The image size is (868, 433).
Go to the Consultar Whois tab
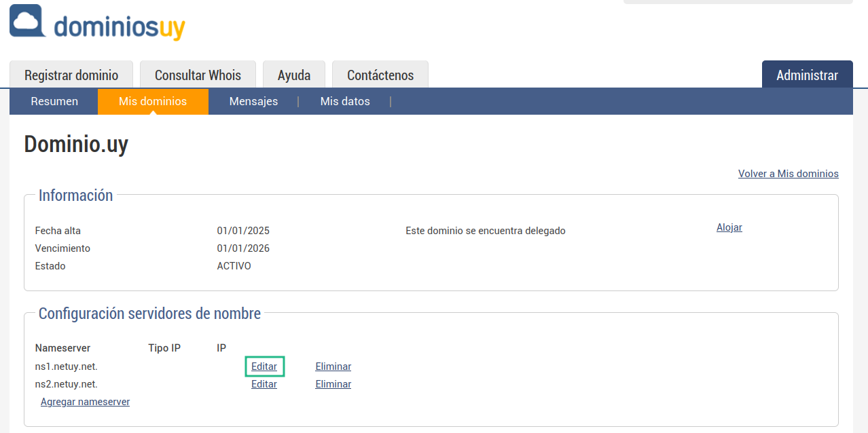click(198, 75)
